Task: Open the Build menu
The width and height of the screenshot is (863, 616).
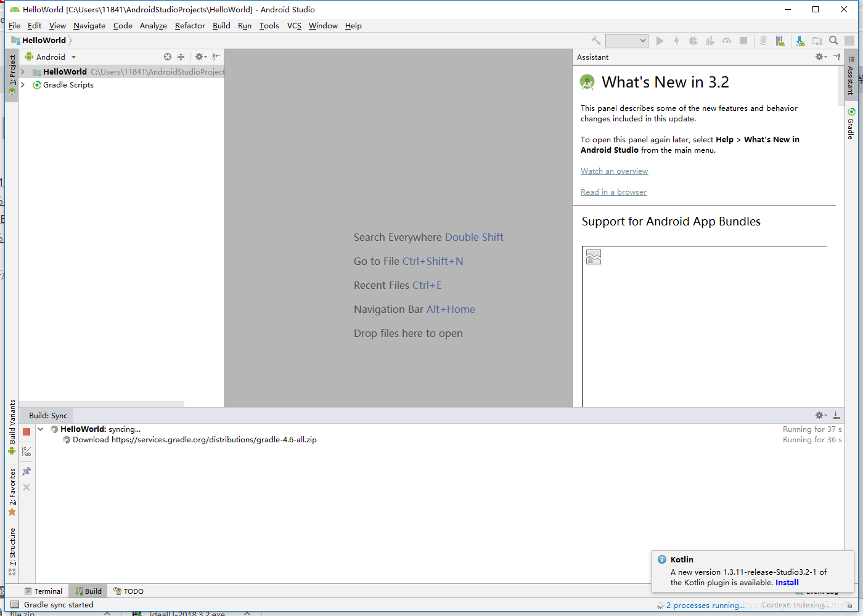Action: (x=221, y=26)
